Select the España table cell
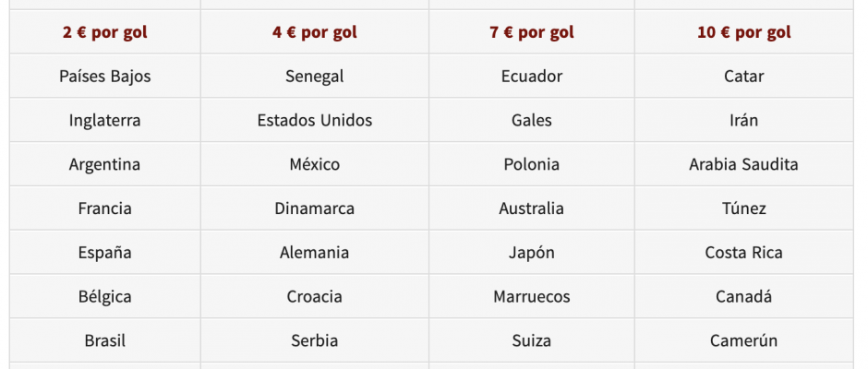This screenshot has width=868, height=369. 105,252
